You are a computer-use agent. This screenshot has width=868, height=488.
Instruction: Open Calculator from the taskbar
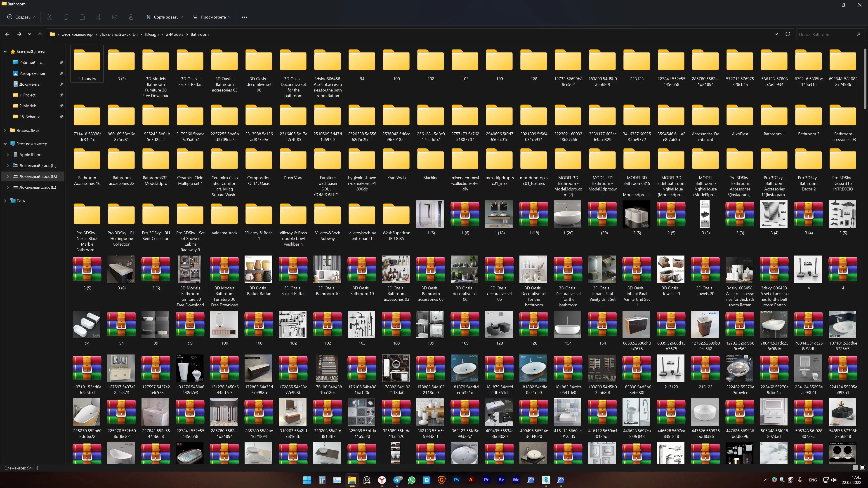322,480
